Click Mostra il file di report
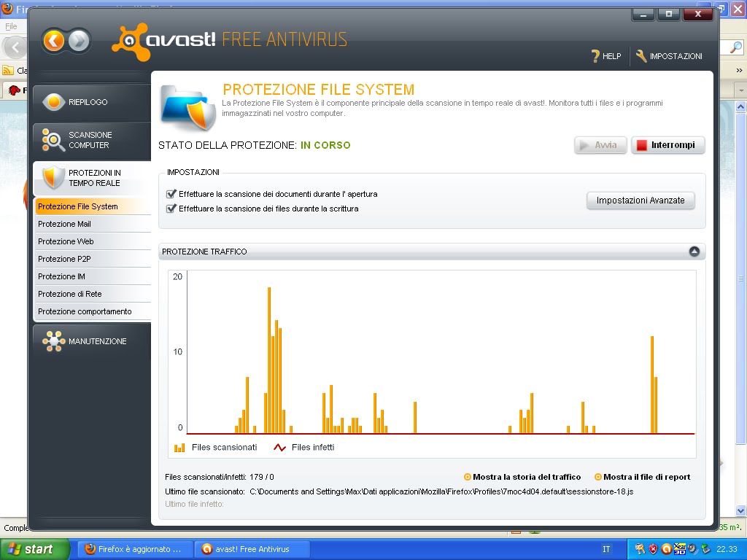The image size is (747, 560). tap(642, 477)
